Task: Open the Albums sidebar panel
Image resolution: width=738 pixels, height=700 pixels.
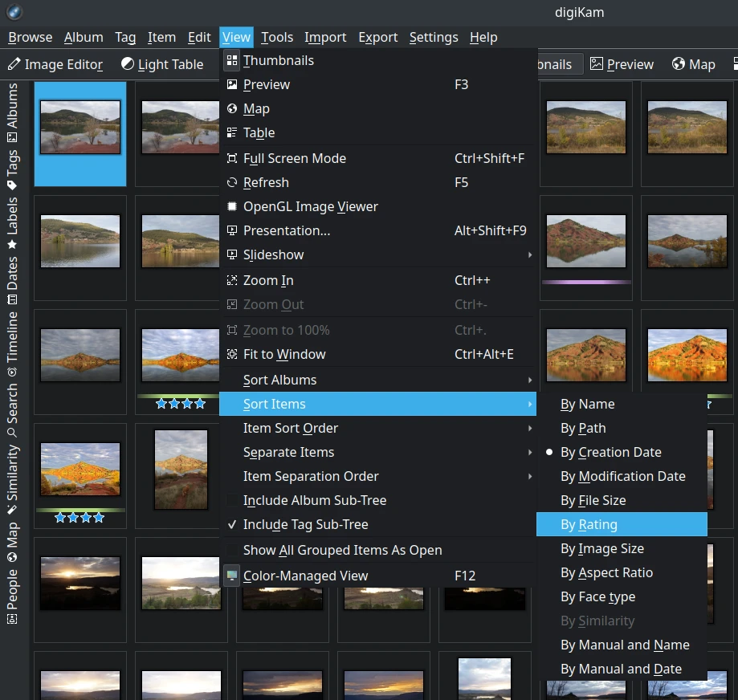Action: point(12,112)
